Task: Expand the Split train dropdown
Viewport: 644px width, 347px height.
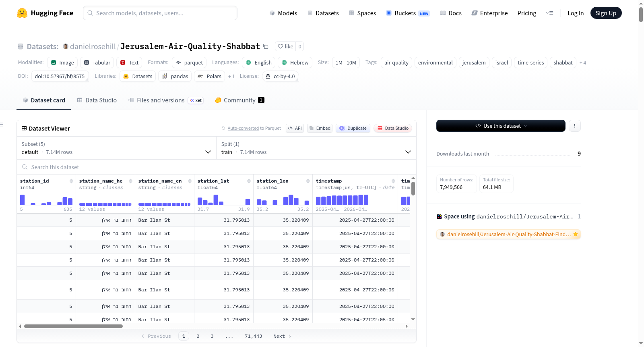Action: [316, 148]
